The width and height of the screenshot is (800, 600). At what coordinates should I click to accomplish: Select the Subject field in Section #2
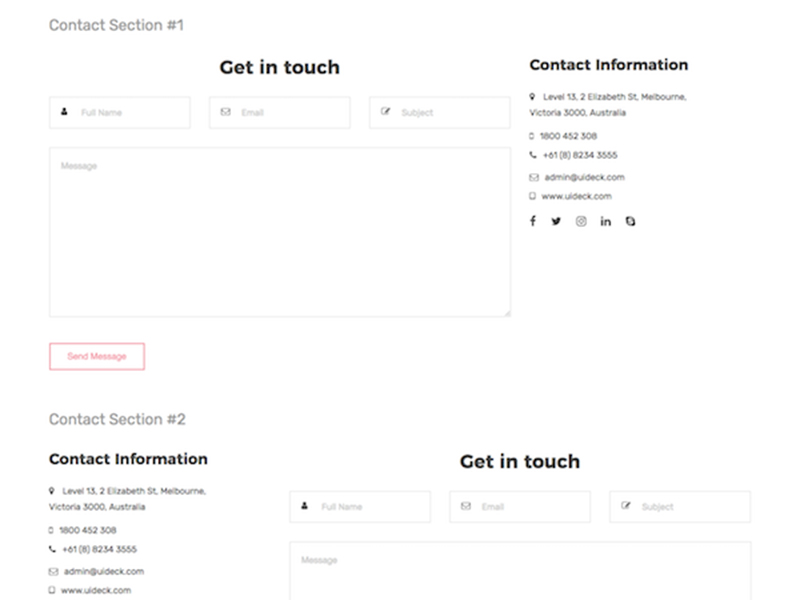690,507
